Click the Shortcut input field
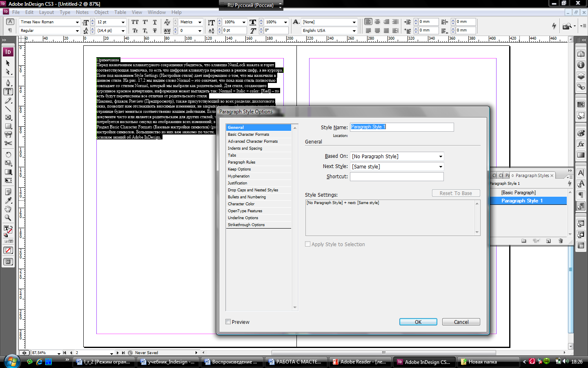The width and height of the screenshot is (588, 368). [x=397, y=177]
